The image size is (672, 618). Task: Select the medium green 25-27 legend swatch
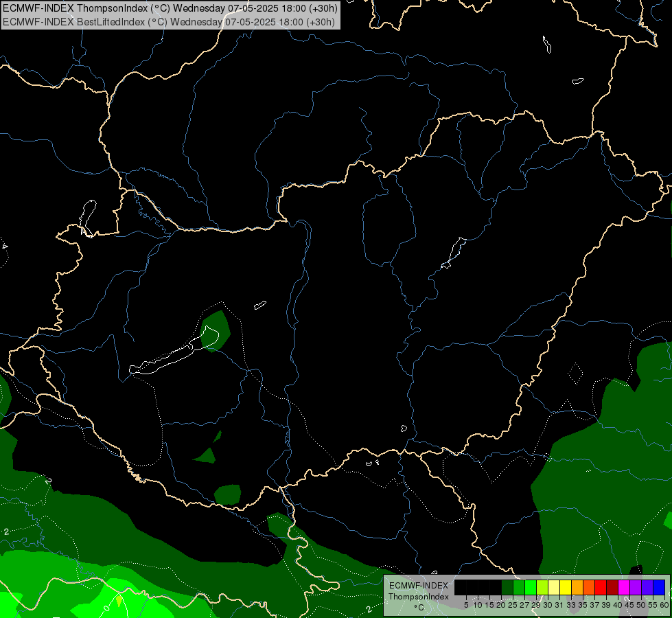point(519,587)
